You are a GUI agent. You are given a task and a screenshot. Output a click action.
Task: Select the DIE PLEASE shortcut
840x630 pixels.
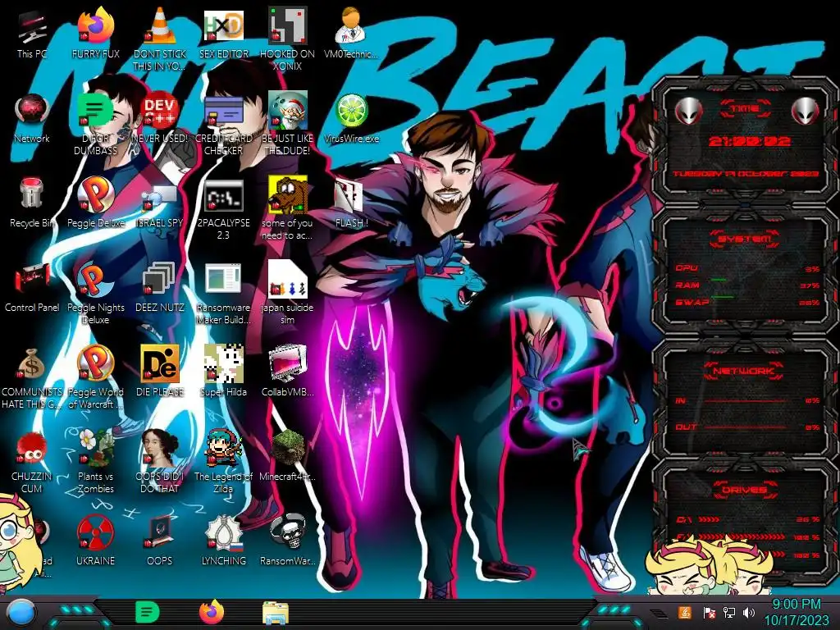pyautogui.click(x=160, y=372)
